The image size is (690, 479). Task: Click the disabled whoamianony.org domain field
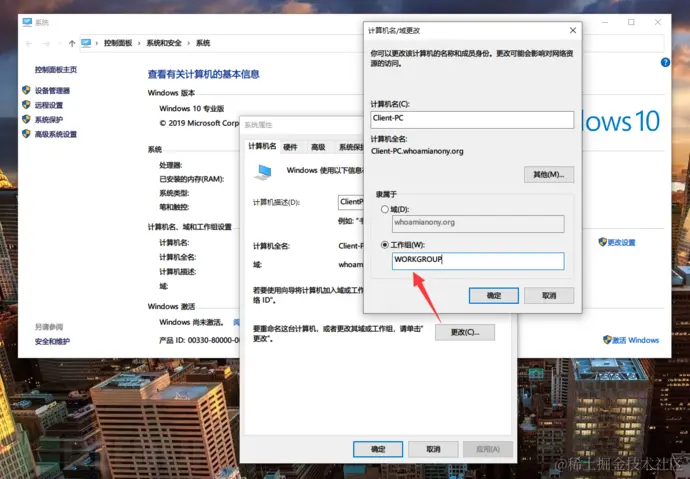478,224
